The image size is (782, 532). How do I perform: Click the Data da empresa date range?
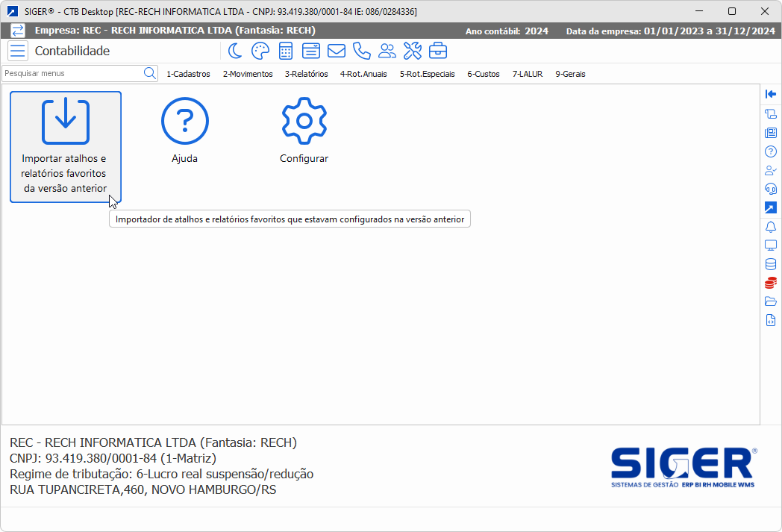click(709, 31)
